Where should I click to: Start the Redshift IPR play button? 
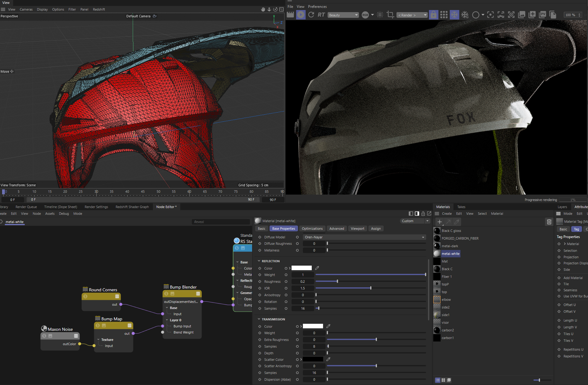301,15
